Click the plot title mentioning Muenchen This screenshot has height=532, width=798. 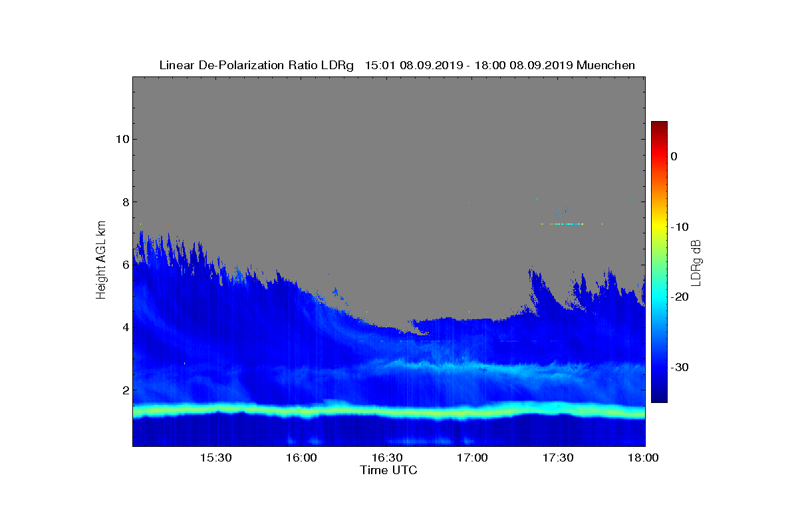click(397, 65)
